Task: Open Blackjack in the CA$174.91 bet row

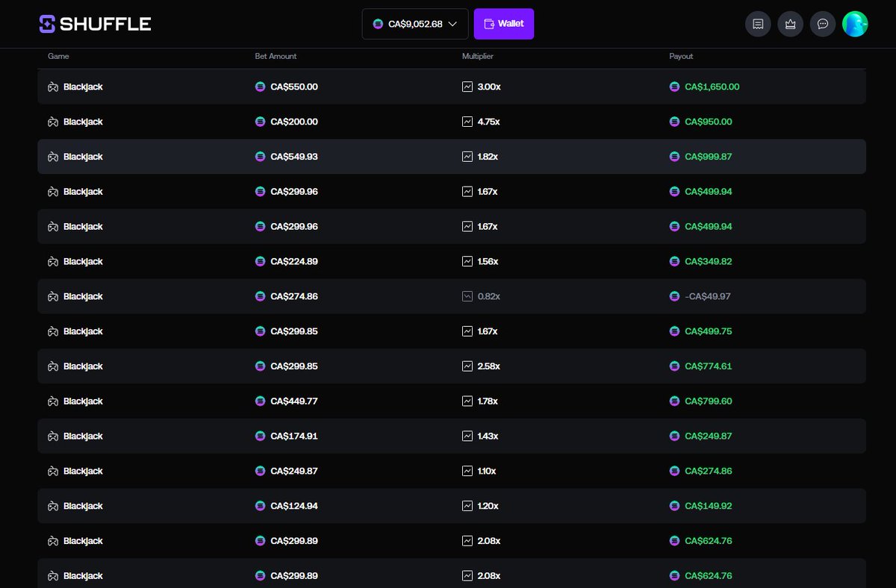Action: click(x=83, y=436)
